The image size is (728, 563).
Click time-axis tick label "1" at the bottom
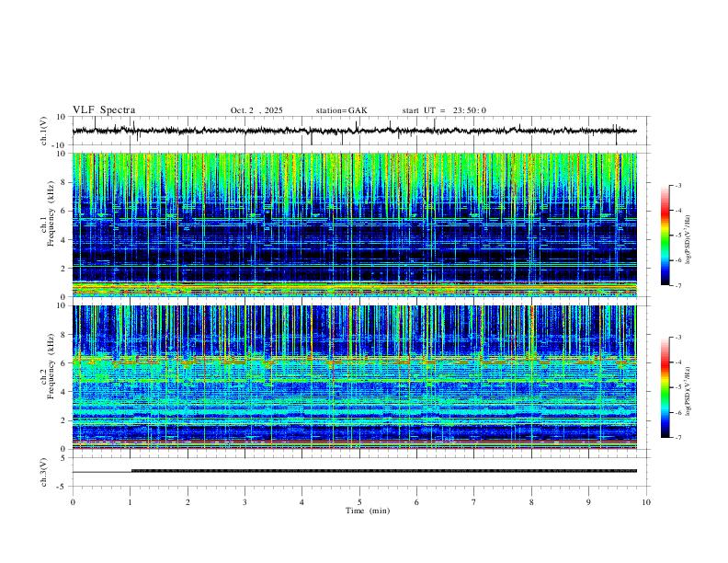click(130, 502)
